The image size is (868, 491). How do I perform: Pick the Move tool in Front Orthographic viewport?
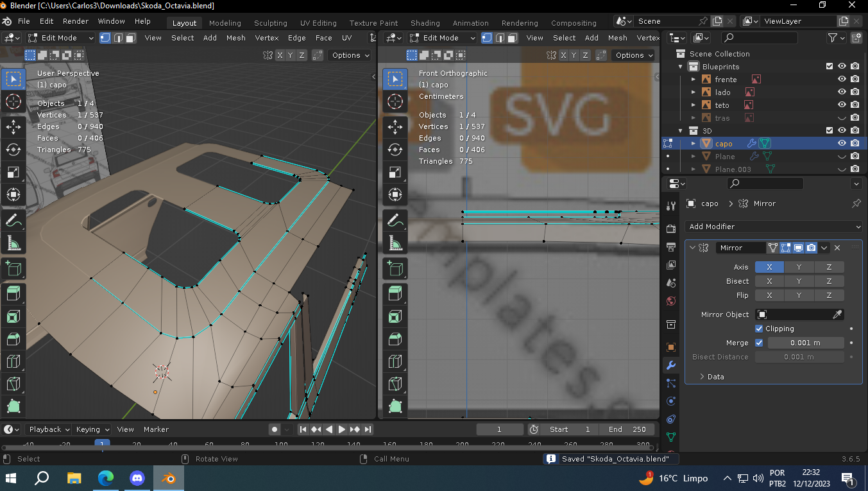click(x=395, y=126)
